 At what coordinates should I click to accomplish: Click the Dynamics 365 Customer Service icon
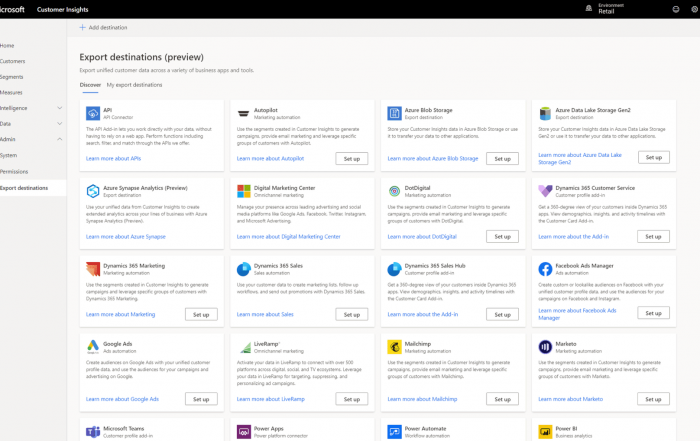(x=545, y=191)
